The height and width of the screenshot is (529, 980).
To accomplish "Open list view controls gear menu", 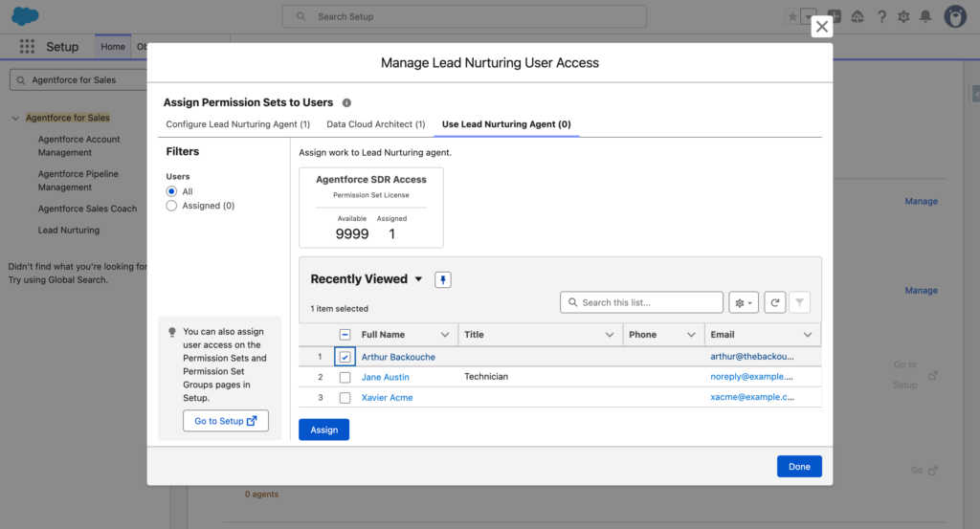I will [744, 302].
